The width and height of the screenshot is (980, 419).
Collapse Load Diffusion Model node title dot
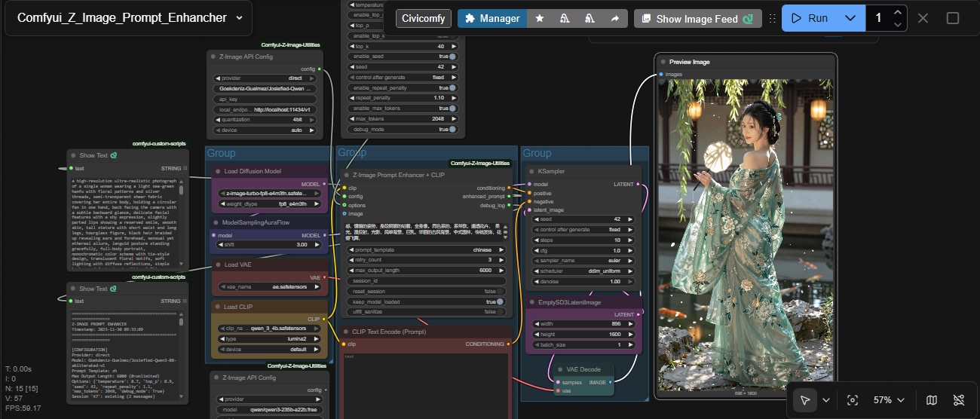[217, 171]
